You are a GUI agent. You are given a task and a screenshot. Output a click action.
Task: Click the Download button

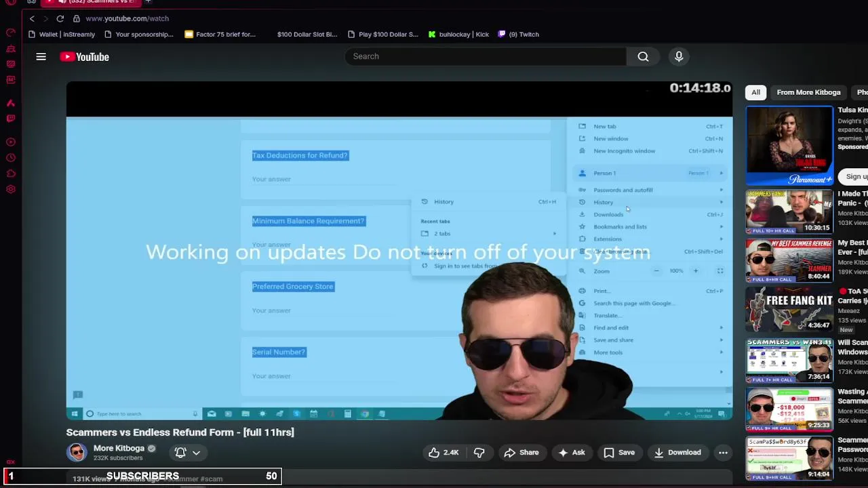(x=677, y=453)
